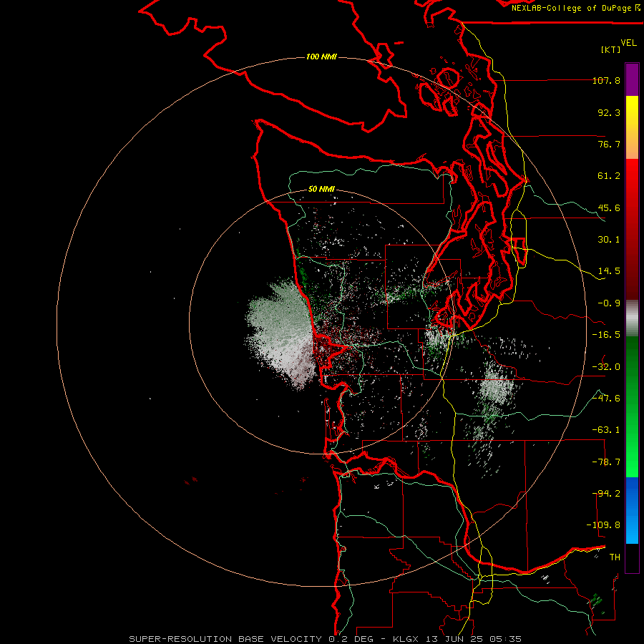Click the -78.7 velocity scale value

[x=606, y=462]
